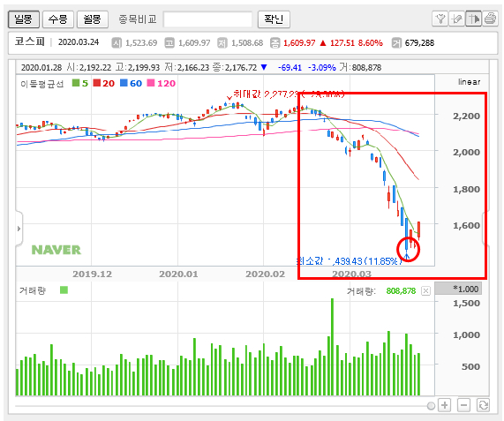Click the 1,500 volume axis label
Screen dimensions: 504x421
click(x=466, y=303)
